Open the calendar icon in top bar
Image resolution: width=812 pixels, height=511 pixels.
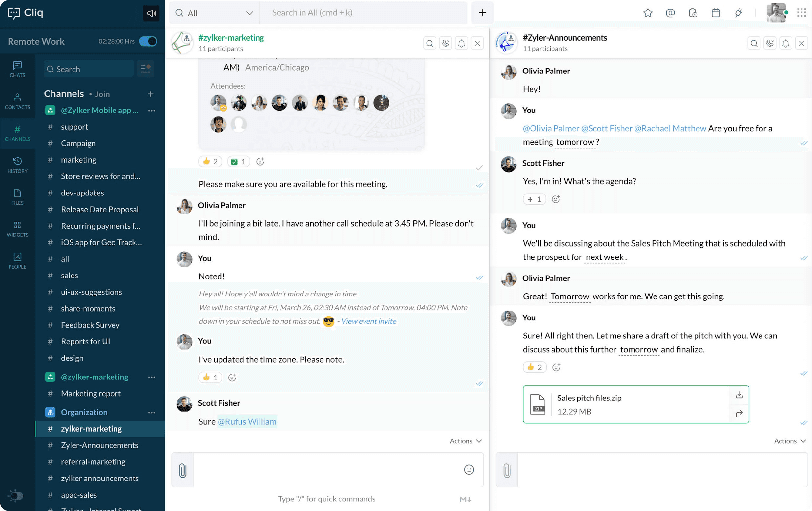tap(716, 13)
